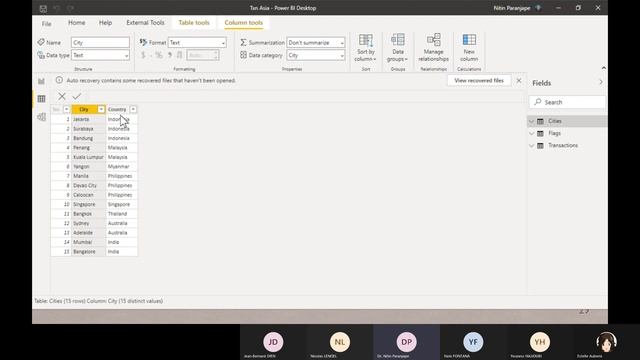
Task: Select the Jakarta cell
Action: (x=89, y=119)
